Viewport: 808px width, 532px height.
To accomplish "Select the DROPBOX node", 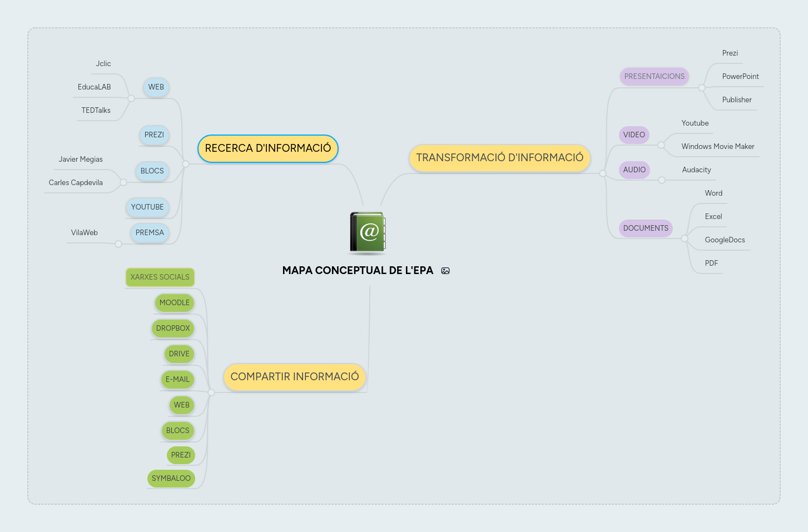I will [173, 329].
